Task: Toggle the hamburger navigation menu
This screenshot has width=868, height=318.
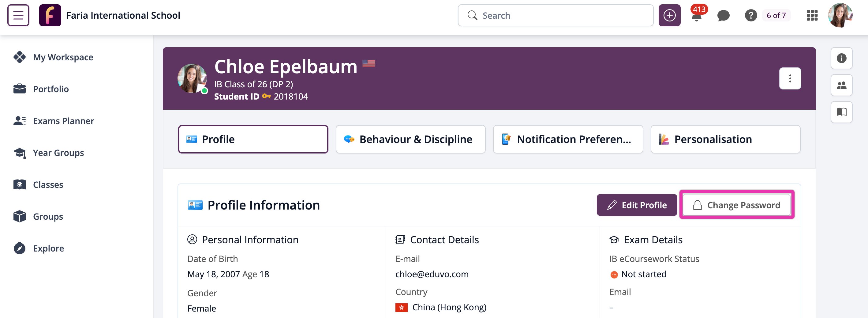Action: [x=18, y=16]
